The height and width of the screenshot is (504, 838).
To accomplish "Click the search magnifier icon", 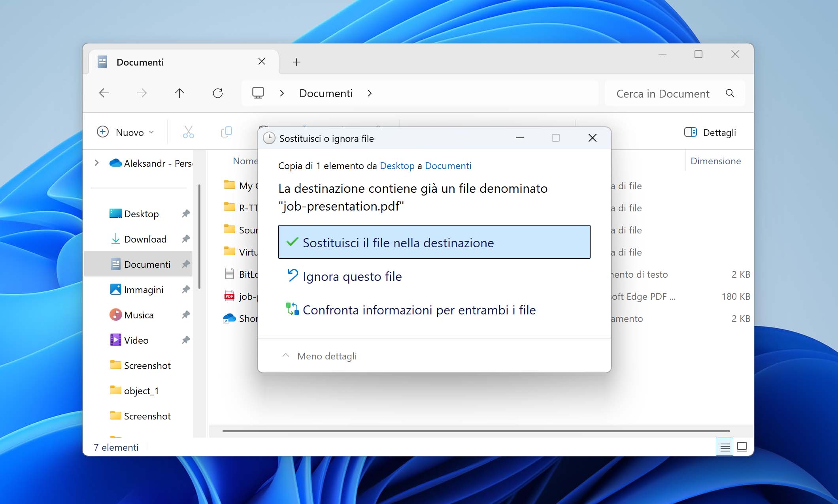I will pyautogui.click(x=730, y=93).
